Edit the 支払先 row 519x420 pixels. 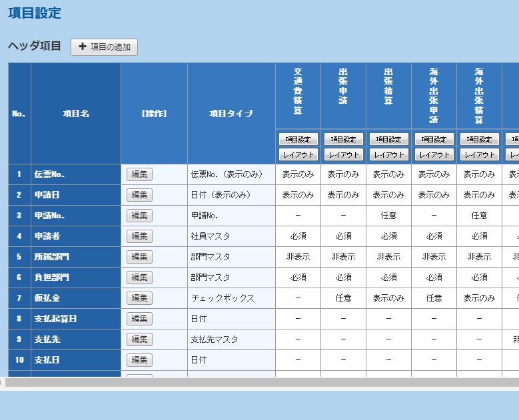pos(139,339)
